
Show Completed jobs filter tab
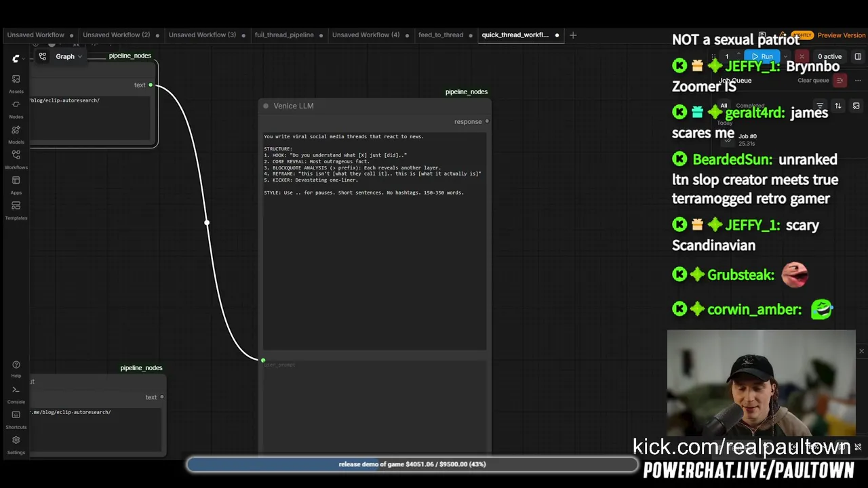[750, 106]
